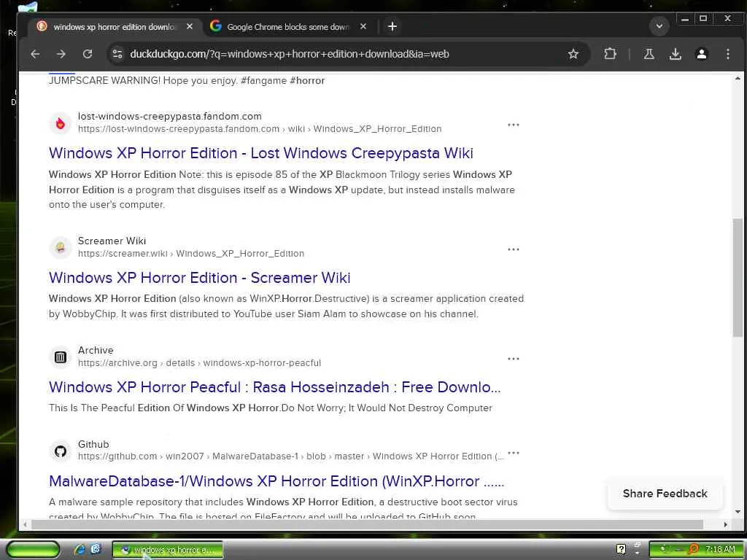Open Windows XP Horror Peacful archive link
Screen dimensions: 747x560
tap(274, 387)
